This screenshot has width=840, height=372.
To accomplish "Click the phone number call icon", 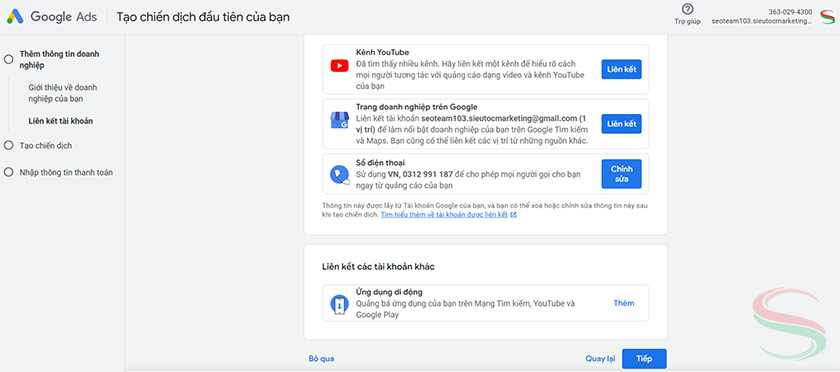I will [340, 175].
